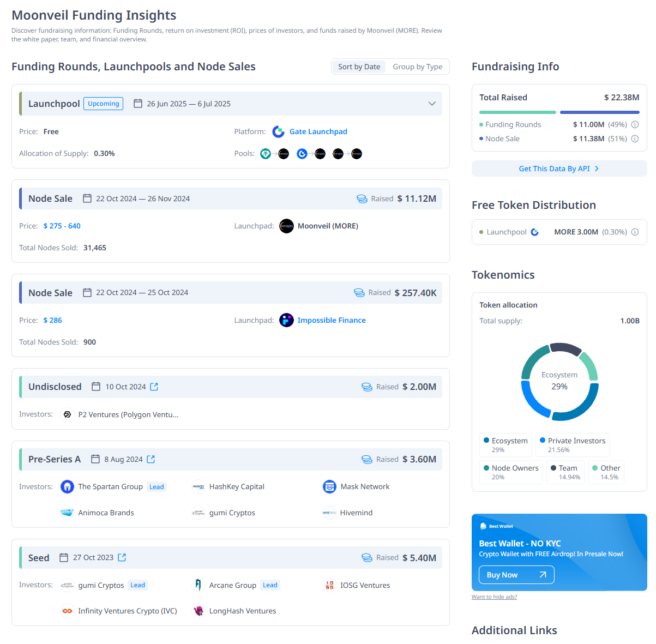Click the Raised $ 257.40K amount
Image resolution: width=656 pixels, height=644 pixels.
click(x=416, y=293)
